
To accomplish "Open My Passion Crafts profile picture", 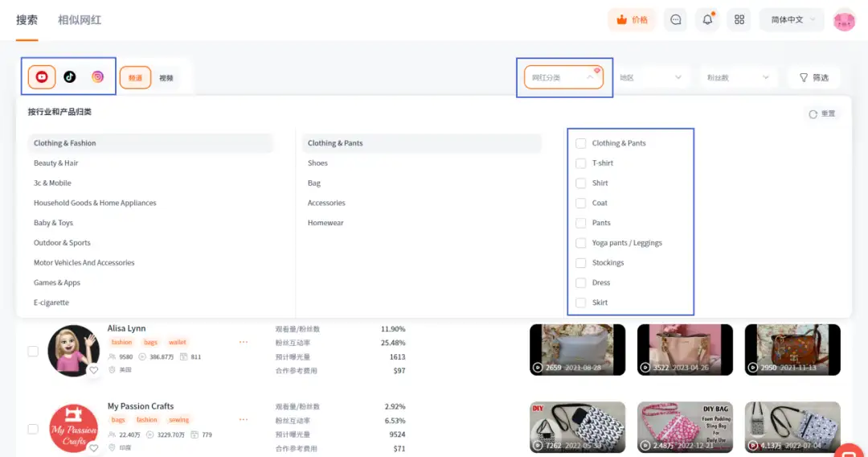I will (x=74, y=428).
